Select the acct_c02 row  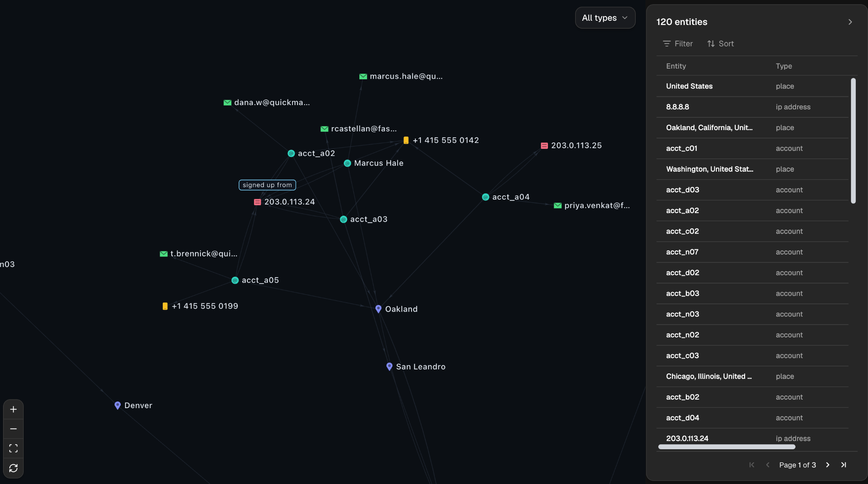[x=752, y=232]
